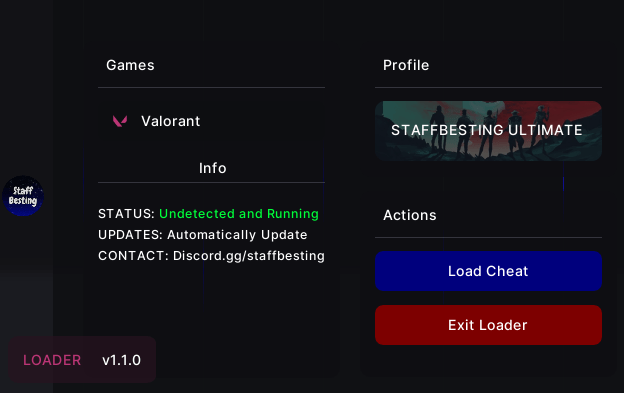Click the LOADER label in the badge

pos(52,360)
